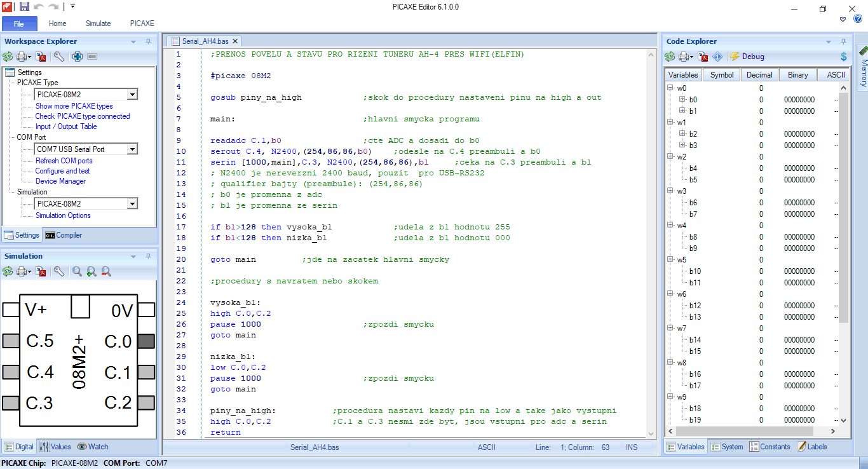Image resolution: width=868 pixels, height=469 pixels.
Task: Click the Memory side tab
Action: point(863,68)
